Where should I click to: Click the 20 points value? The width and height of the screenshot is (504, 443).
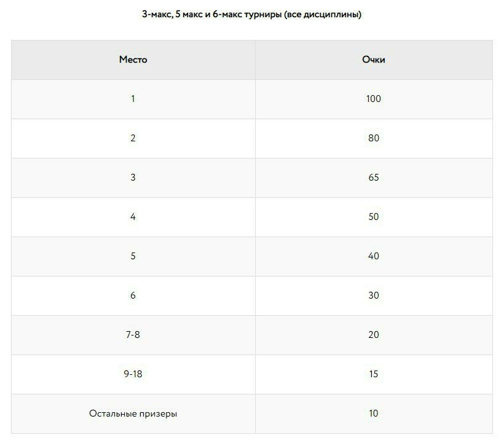(x=374, y=335)
